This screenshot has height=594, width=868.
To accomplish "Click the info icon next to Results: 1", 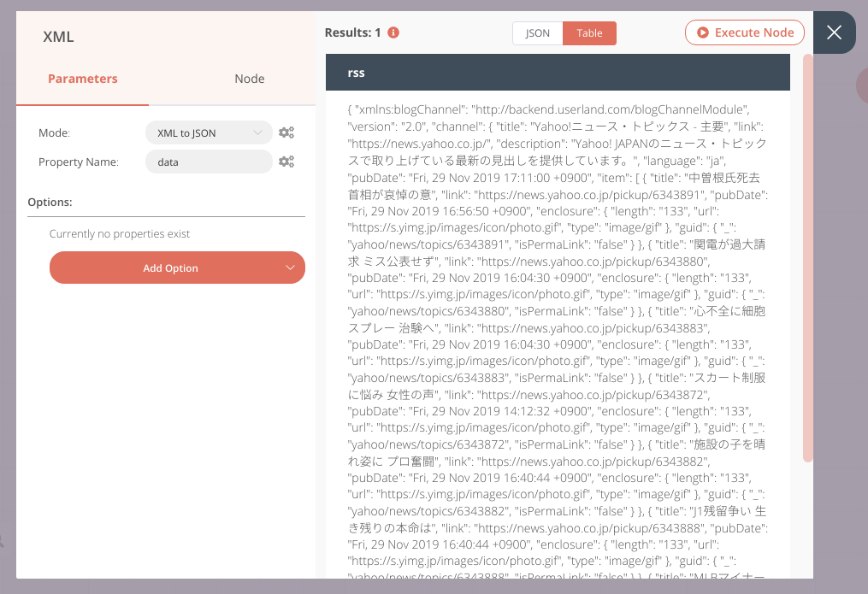I will 393,32.
